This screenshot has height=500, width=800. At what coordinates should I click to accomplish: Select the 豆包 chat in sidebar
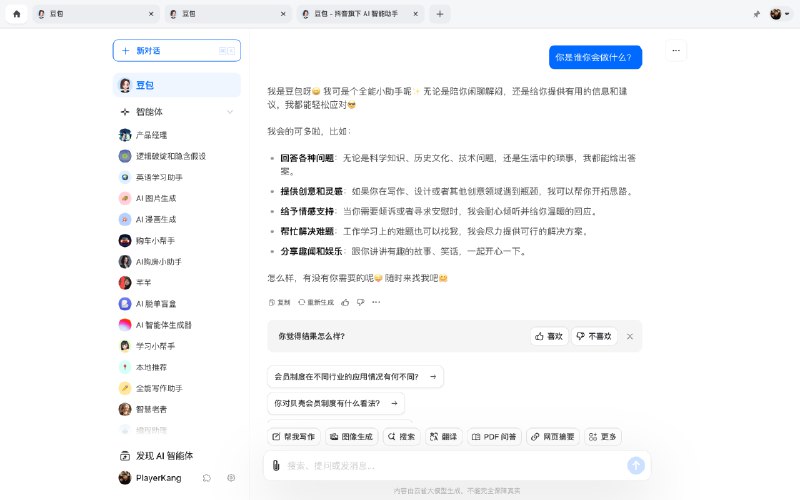tap(177, 85)
